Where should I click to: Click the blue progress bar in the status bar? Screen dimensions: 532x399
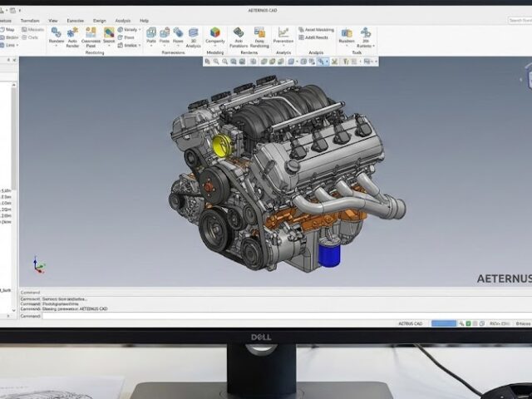(444, 323)
